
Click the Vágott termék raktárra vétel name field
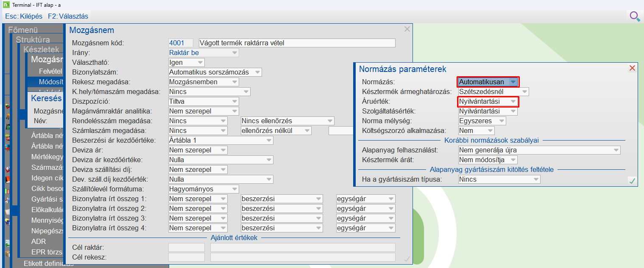tap(297, 43)
